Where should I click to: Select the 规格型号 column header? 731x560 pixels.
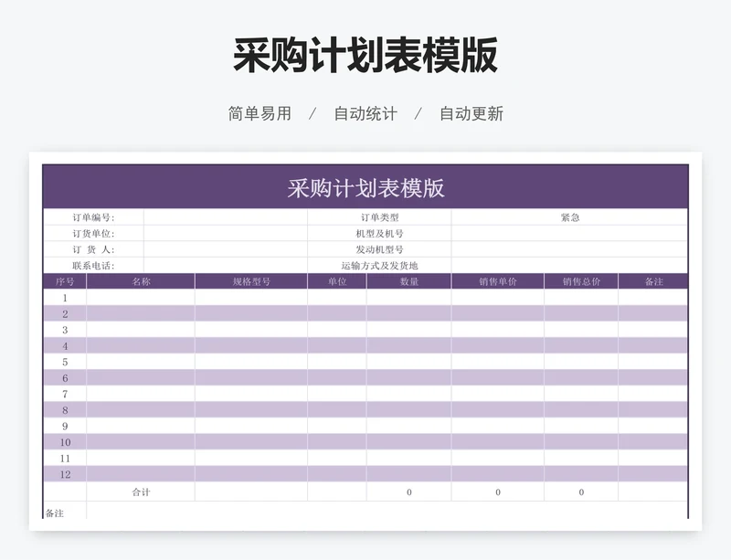click(251, 281)
